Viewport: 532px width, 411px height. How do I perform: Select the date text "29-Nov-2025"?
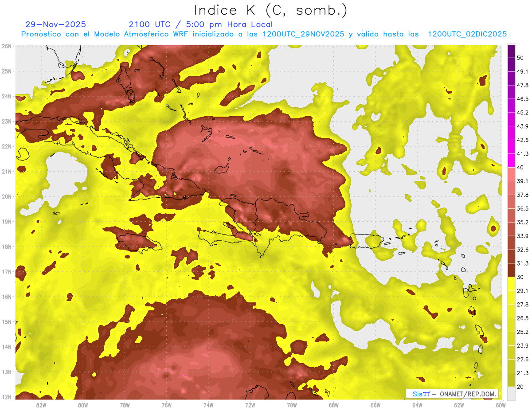click(56, 24)
